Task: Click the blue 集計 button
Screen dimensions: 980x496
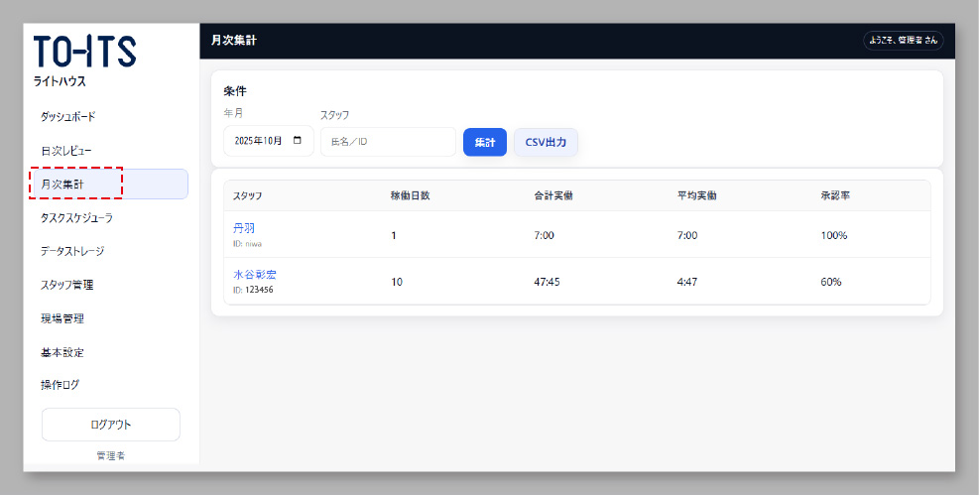Action: (x=485, y=143)
